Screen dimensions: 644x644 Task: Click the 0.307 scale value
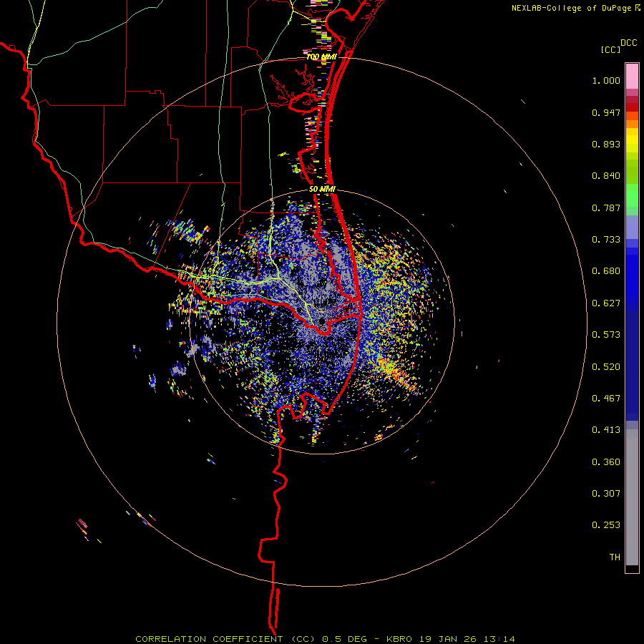pos(606,493)
